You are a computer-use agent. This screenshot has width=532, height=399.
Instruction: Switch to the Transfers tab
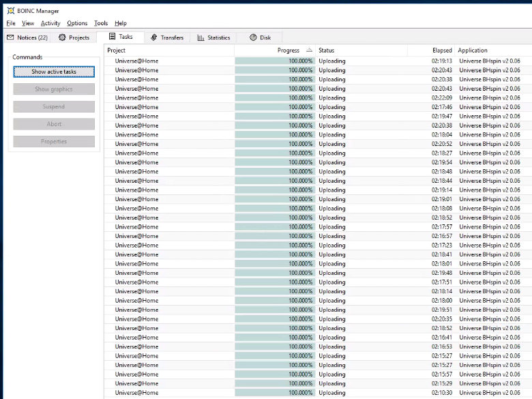[167, 38]
